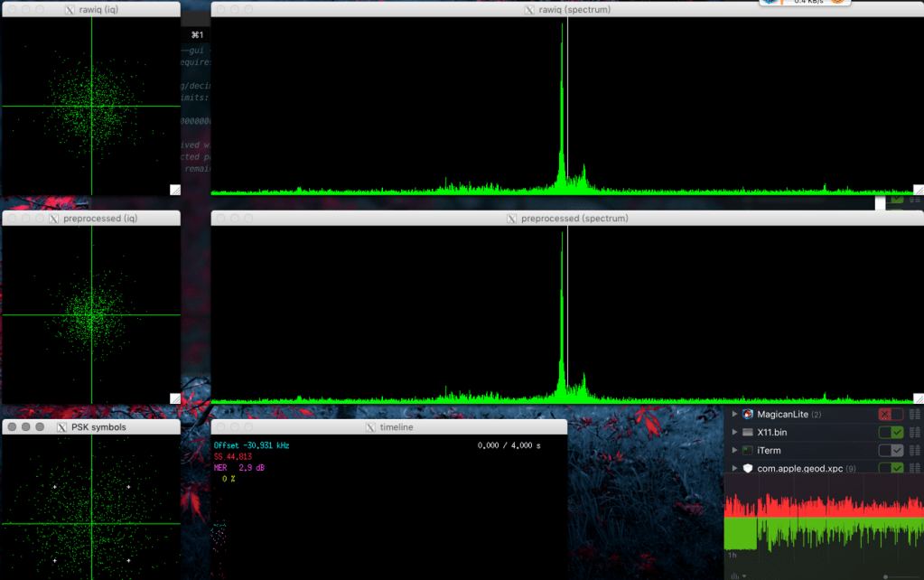Click the com.apple.geod.xpc shield icon

(748, 468)
